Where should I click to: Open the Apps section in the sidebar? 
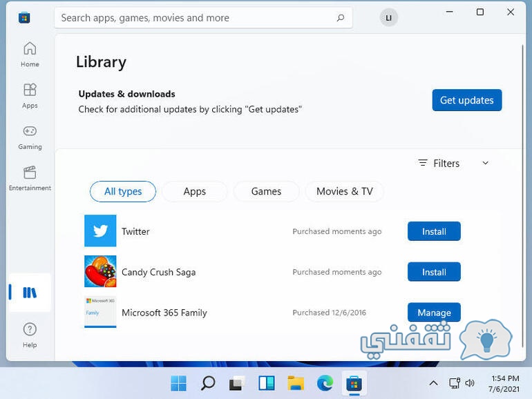point(30,96)
